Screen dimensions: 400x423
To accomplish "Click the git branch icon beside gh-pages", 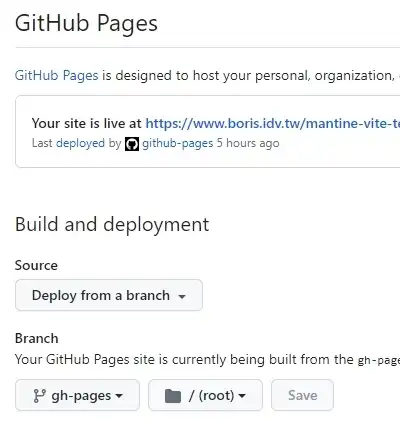I will point(39,396).
